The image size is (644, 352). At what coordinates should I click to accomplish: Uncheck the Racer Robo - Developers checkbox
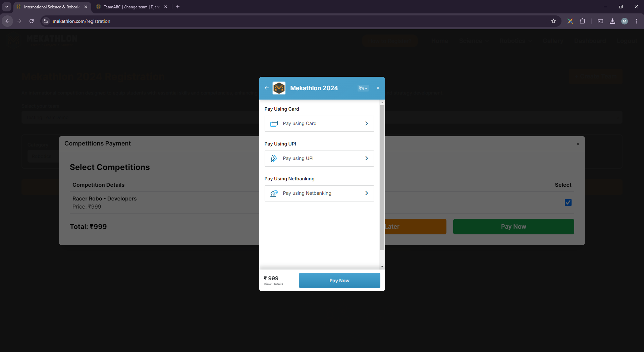click(x=568, y=202)
